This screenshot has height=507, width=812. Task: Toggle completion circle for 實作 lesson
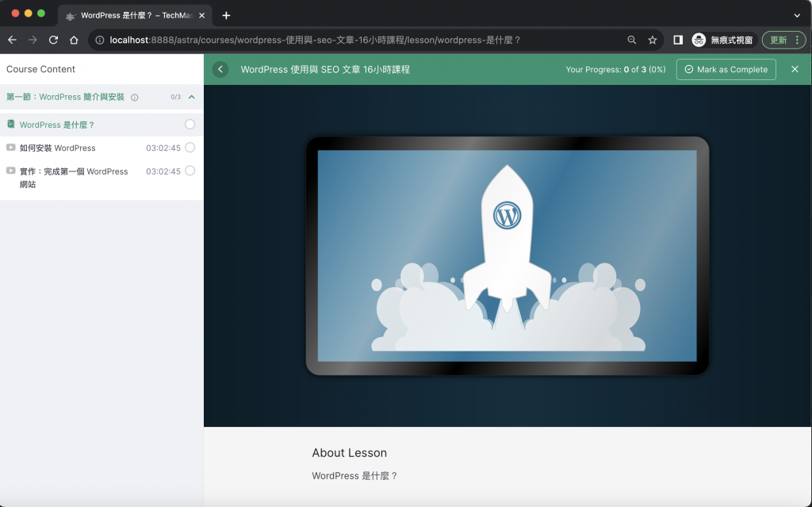(x=190, y=171)
